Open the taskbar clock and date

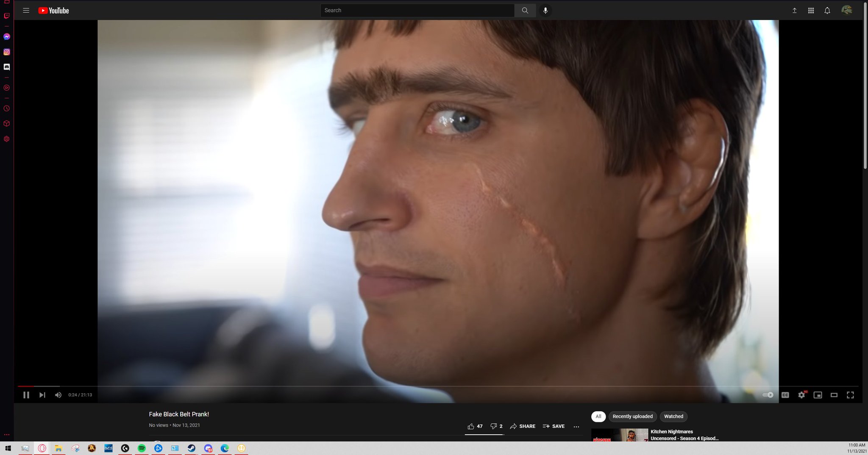(x=857, y=448)
